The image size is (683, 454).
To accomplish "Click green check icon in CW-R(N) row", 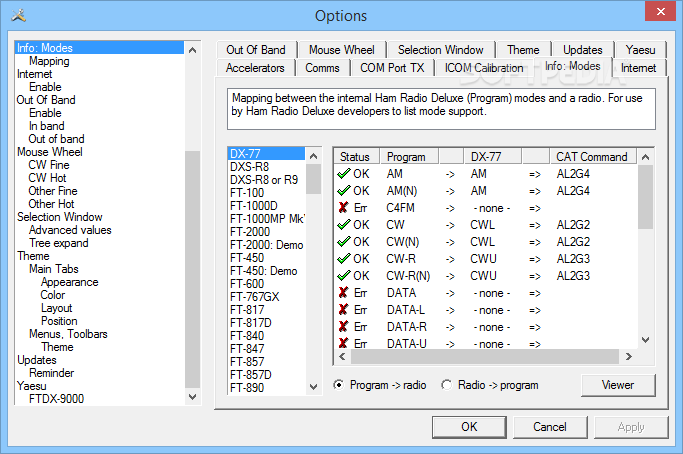I will [344, 276].
